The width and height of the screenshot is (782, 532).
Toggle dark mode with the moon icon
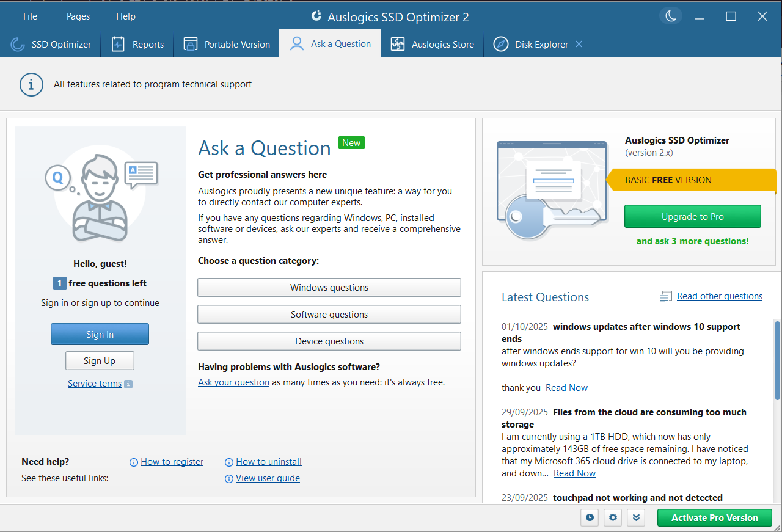click(670, 16)
